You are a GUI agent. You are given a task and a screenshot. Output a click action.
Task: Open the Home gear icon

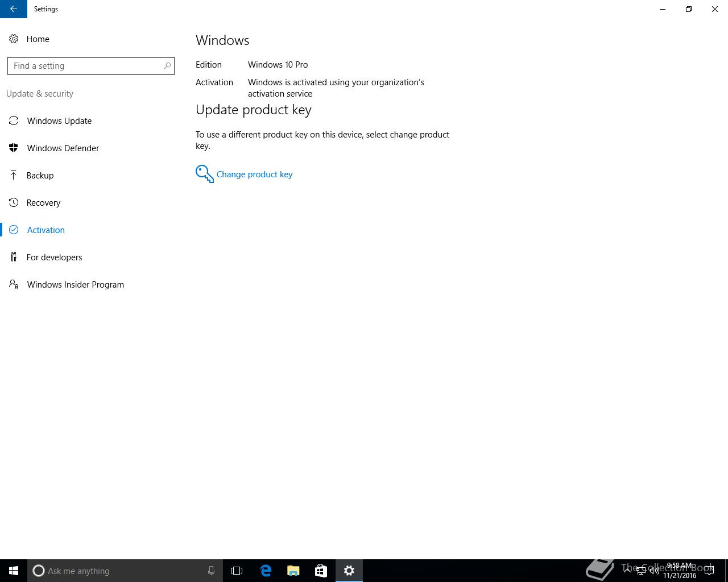[14, 39]
